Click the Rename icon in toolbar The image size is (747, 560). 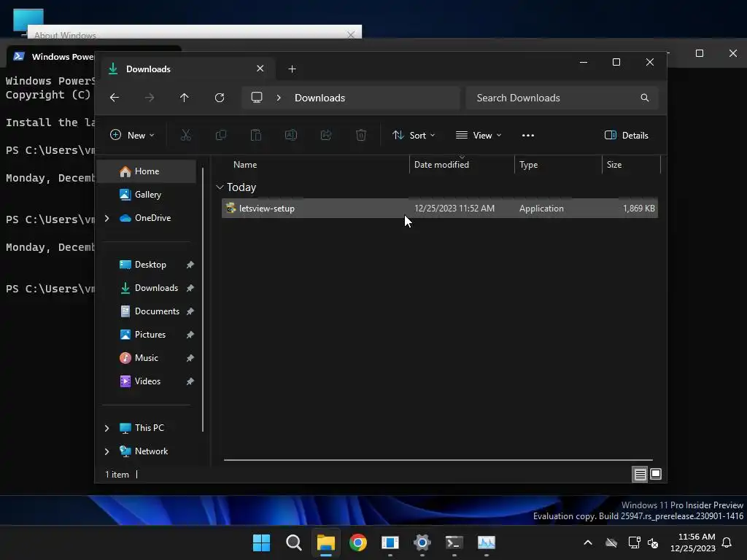pyautogui.click(x=290, y=135)
